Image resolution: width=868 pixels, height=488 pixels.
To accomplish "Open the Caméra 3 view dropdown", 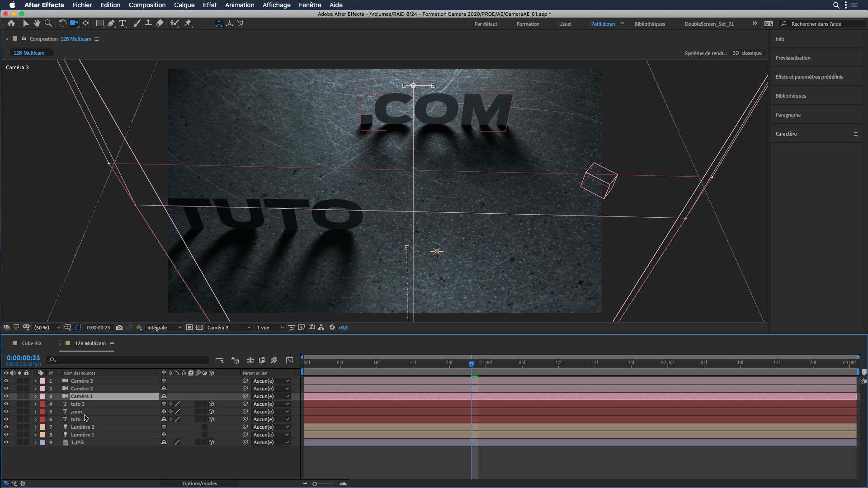I will [x=228, y=328].
